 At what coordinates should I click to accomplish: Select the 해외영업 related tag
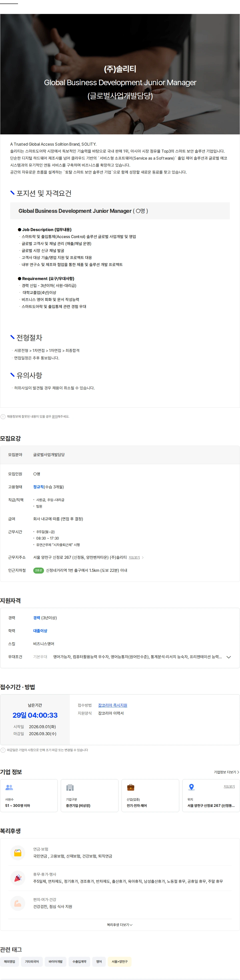point(9,961)
